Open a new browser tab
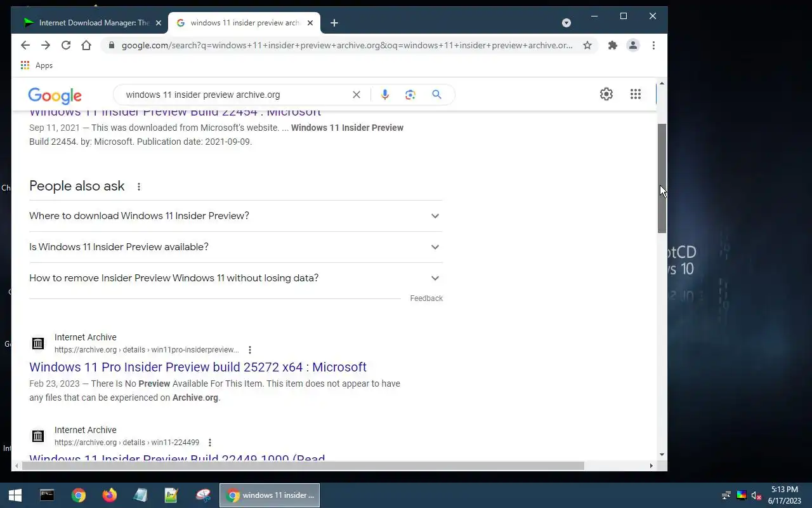Screen dimensions: 812x508 pyautogui.click(x=334, y=23)
